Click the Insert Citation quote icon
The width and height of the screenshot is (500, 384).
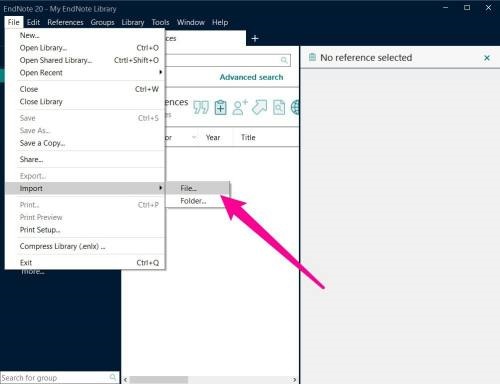pyautogui.click(x=201, y=107)
